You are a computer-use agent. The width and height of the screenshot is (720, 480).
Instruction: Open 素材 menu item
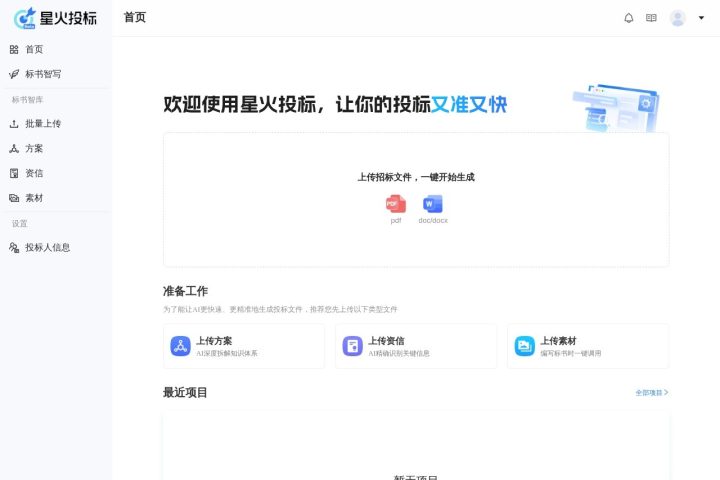(34, 198)
